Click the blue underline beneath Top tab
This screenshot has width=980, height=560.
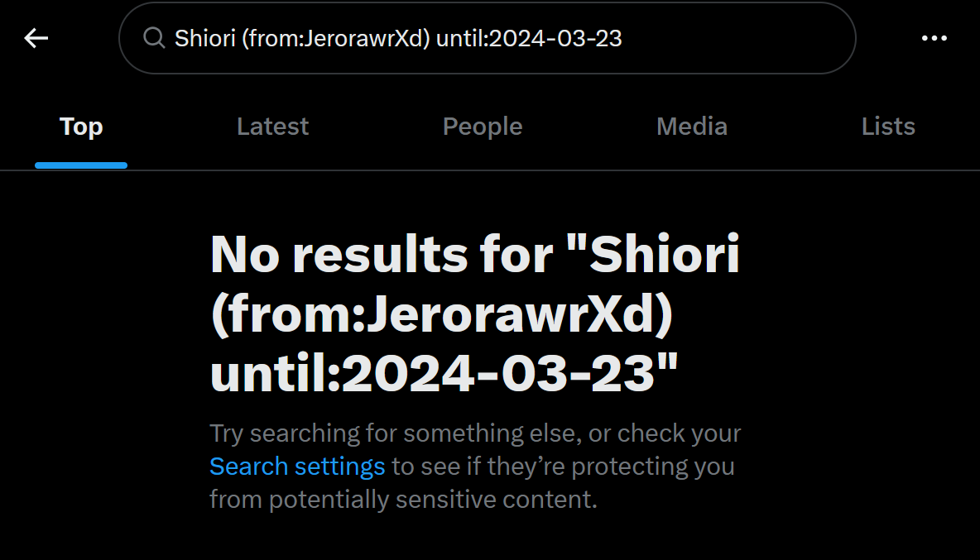click(x=81, y=165)
